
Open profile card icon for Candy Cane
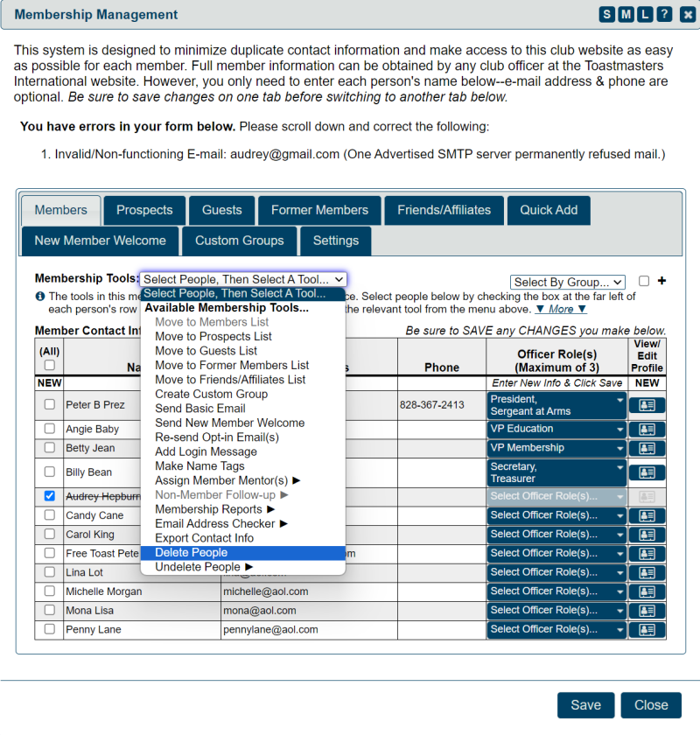647,515
